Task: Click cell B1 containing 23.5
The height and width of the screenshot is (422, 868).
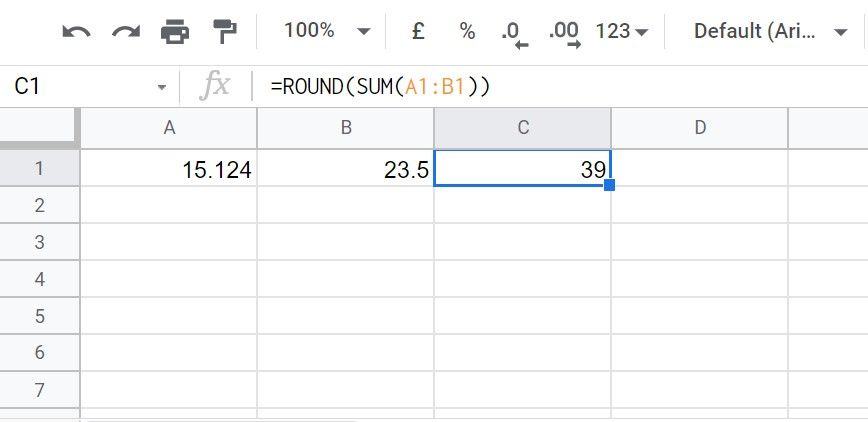Action: point(345,169)
